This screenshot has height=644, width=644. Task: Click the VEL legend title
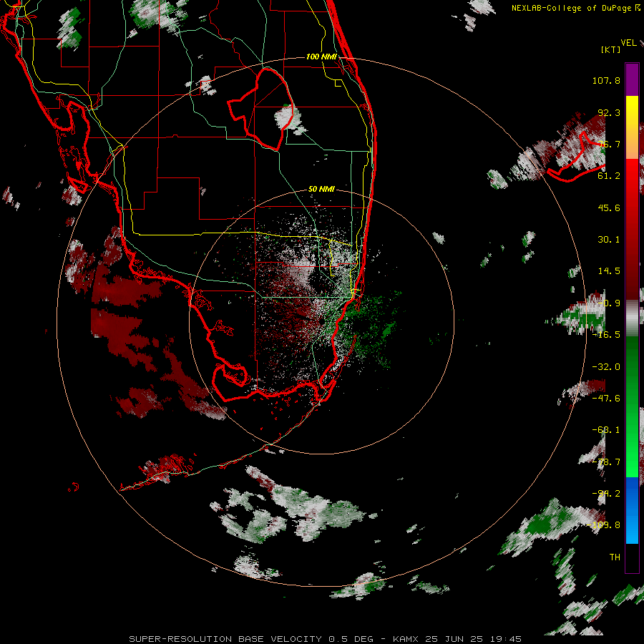(628, 43)
